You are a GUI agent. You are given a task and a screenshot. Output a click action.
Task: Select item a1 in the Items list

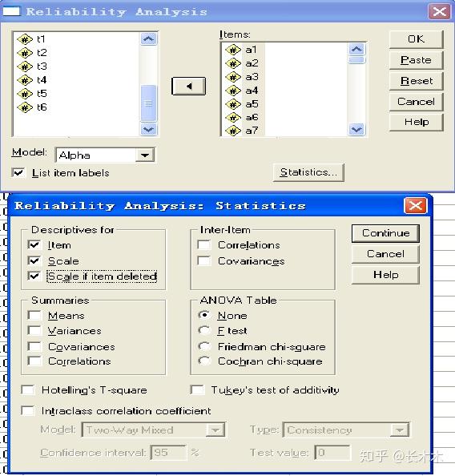pyautogui.click(x=241, y=50)
